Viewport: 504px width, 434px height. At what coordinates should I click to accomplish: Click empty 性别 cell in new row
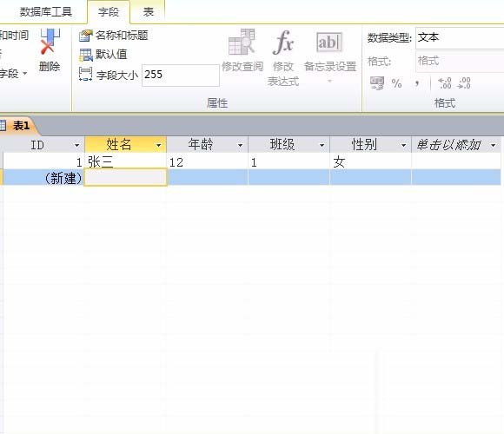coord(370,178)
